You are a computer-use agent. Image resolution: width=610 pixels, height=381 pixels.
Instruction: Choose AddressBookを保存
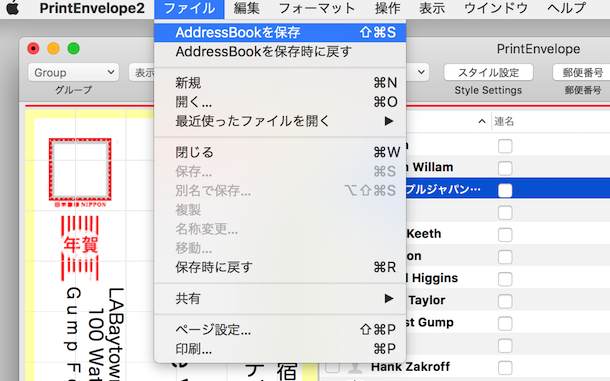click(x=280, y=32)
